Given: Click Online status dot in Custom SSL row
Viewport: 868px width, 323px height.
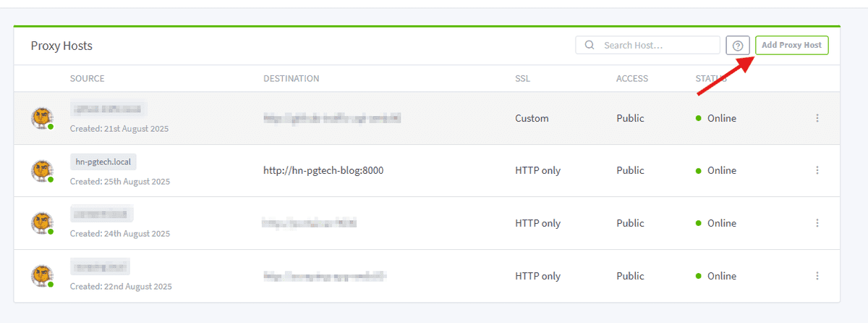Looking at the screenshot, I should pos(699,118).
